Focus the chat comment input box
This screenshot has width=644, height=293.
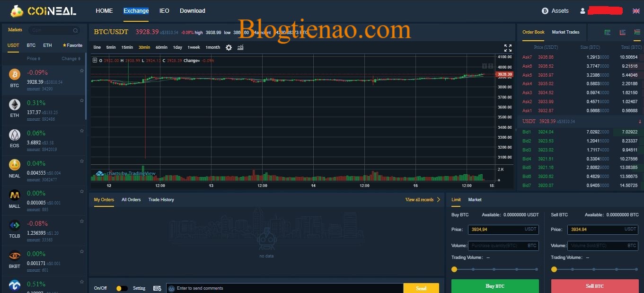[285, 288]
